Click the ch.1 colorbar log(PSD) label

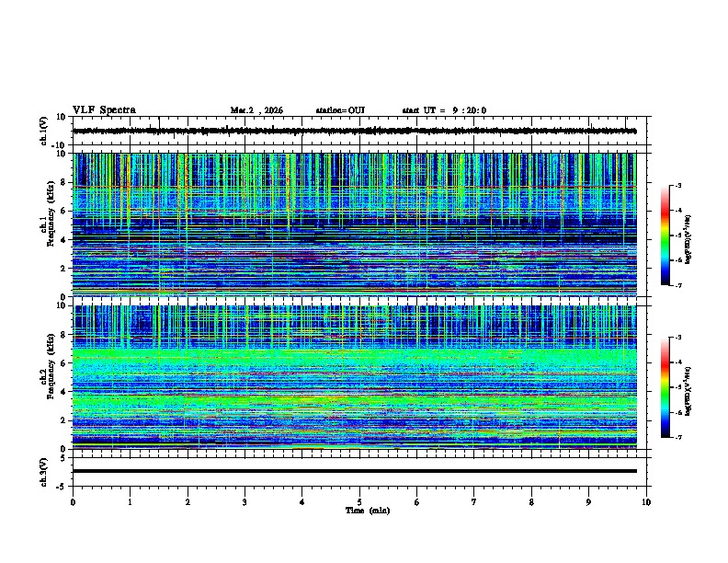688,239
